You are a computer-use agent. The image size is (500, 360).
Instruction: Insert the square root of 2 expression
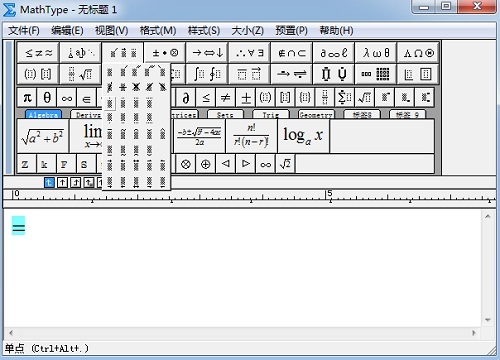pyautogui.click(x=285, y=164)
